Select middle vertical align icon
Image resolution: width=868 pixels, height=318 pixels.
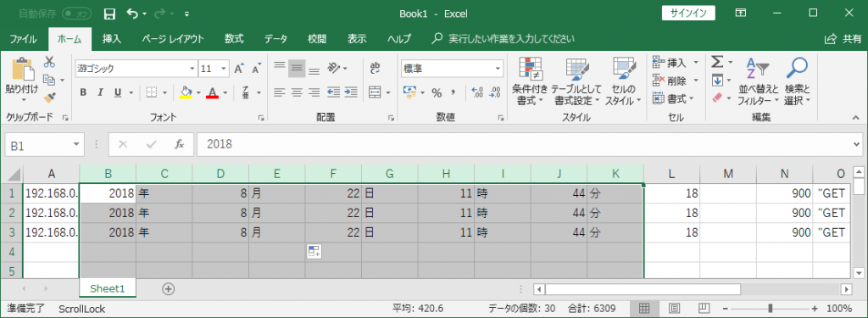298,68
